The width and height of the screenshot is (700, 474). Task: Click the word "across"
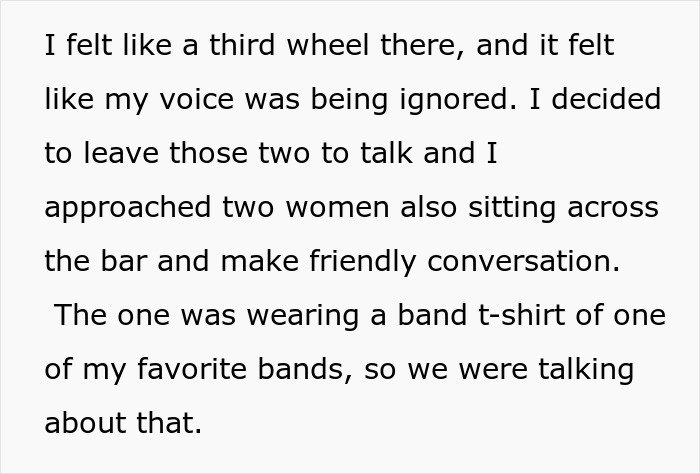tap(613, 208)
